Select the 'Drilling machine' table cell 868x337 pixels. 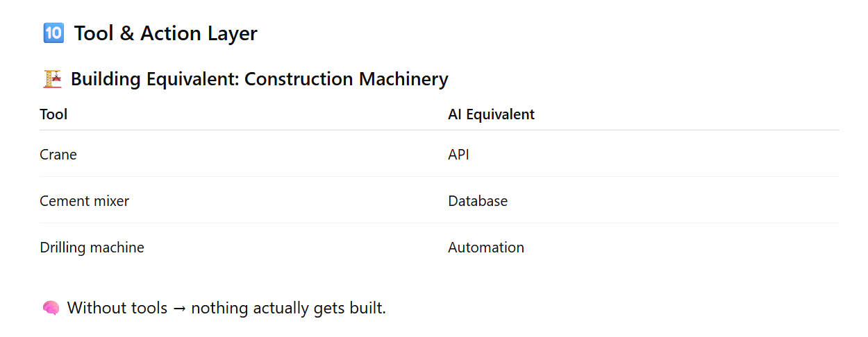[92, 248]
